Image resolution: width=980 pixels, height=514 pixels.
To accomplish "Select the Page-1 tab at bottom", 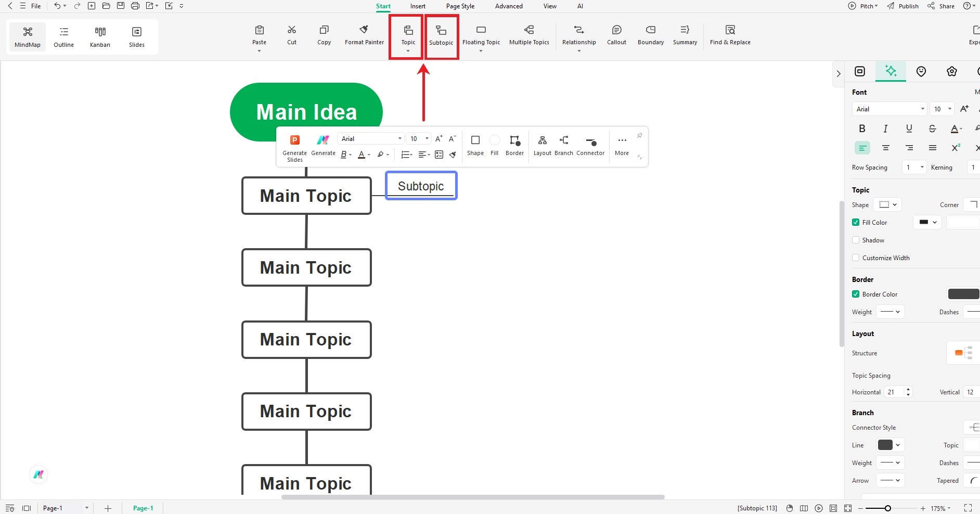I will click(143, 508).
